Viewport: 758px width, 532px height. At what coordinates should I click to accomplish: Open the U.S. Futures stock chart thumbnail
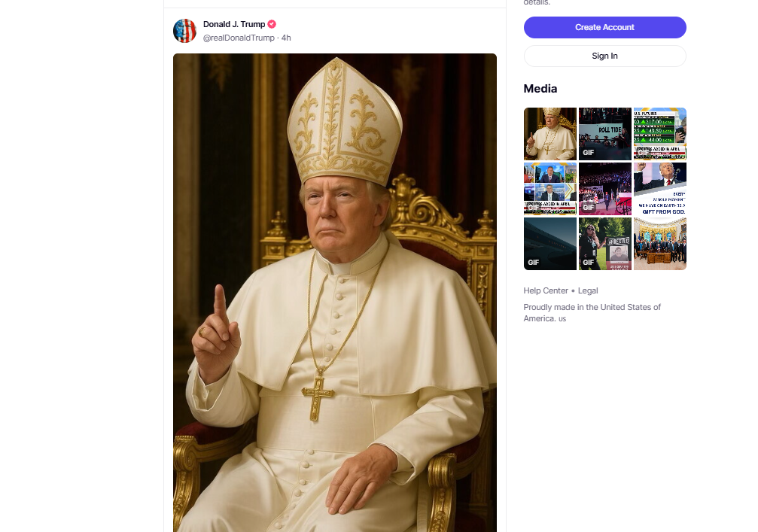(x=660, y=134)
